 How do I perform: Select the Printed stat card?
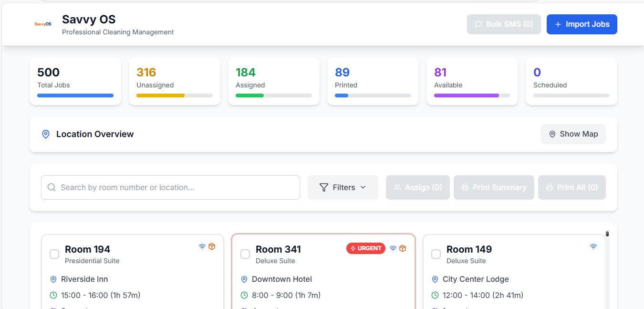click(373, 81)
